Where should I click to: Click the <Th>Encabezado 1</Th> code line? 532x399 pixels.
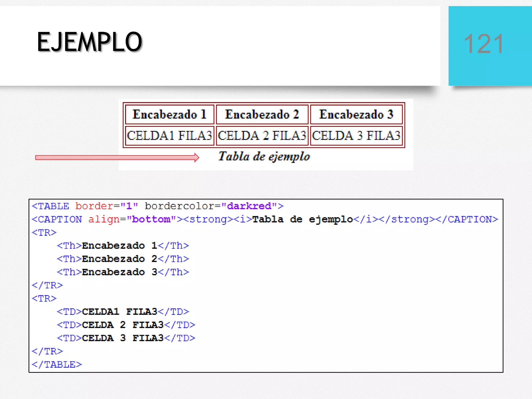coord(123,245)
